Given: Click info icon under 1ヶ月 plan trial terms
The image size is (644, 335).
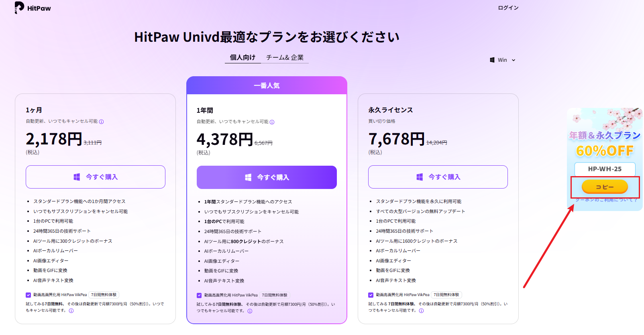Looking at the screenshot, I should point(71,311).
